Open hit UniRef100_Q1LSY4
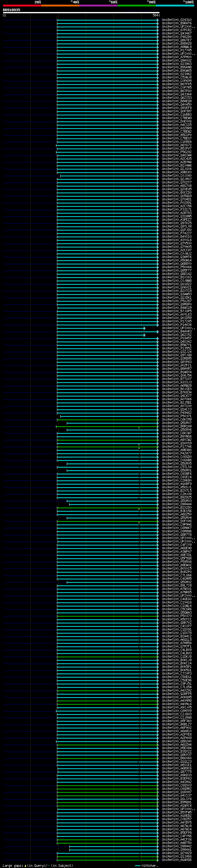Screen dimensions: 197x868 click(x=176, y=799)
